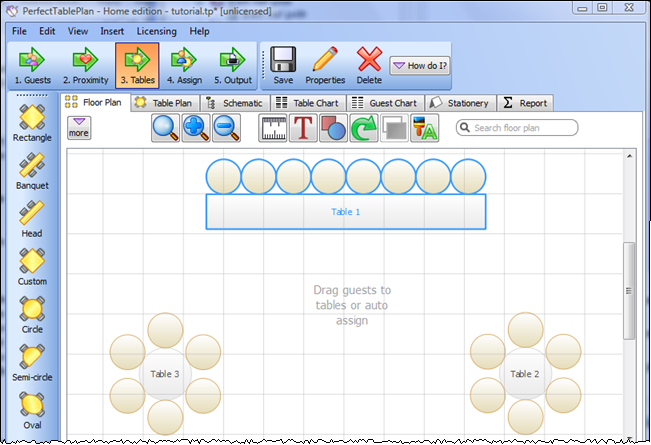Open the File menu
Viewport: 651px width, 445px height.
[x=19, y=31]
